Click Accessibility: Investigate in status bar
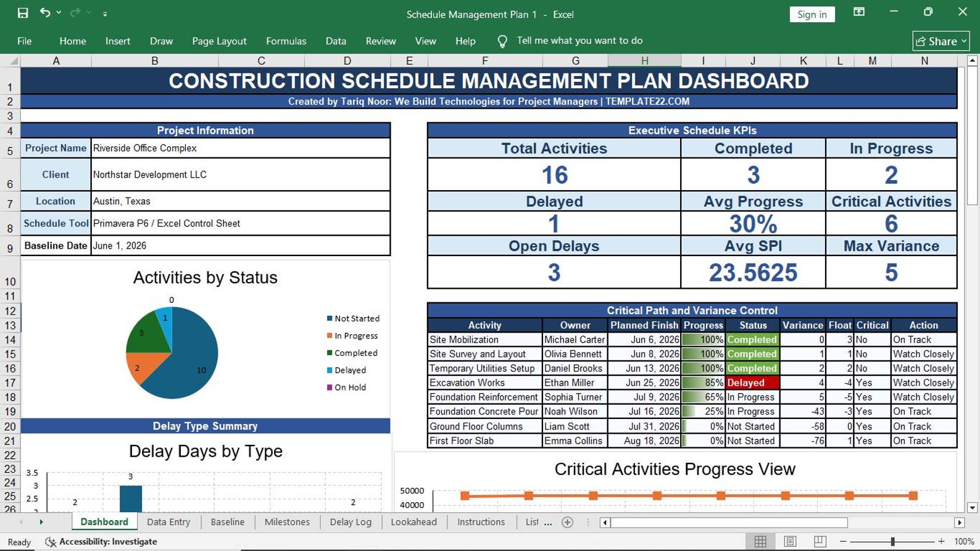The height and width of the screenshot is (551, 980). tap(101, 542)
